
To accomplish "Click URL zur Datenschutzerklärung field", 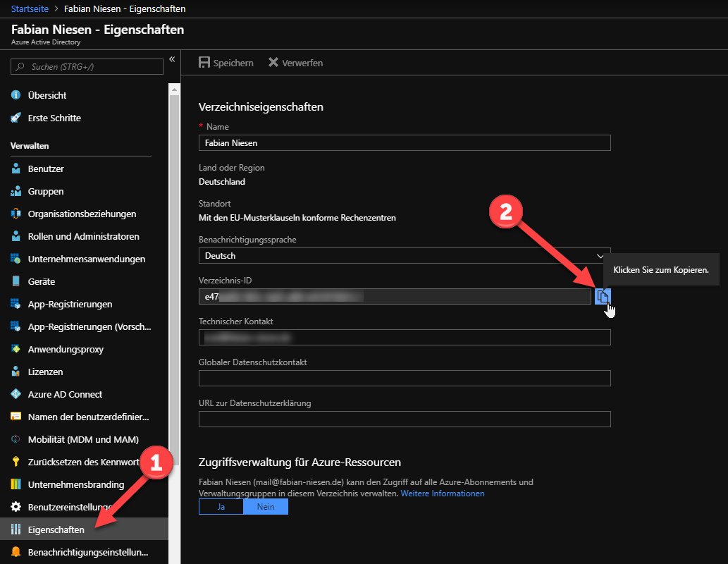I will 405,419.
